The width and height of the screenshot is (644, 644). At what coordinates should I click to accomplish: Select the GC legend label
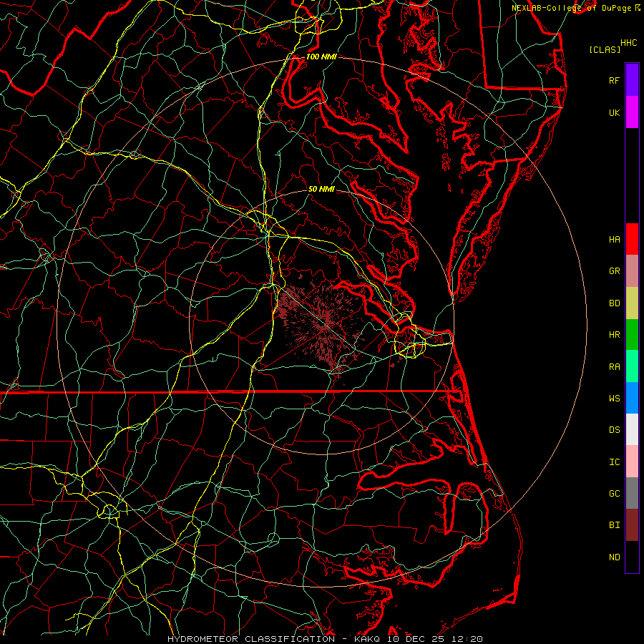point(614,494)
